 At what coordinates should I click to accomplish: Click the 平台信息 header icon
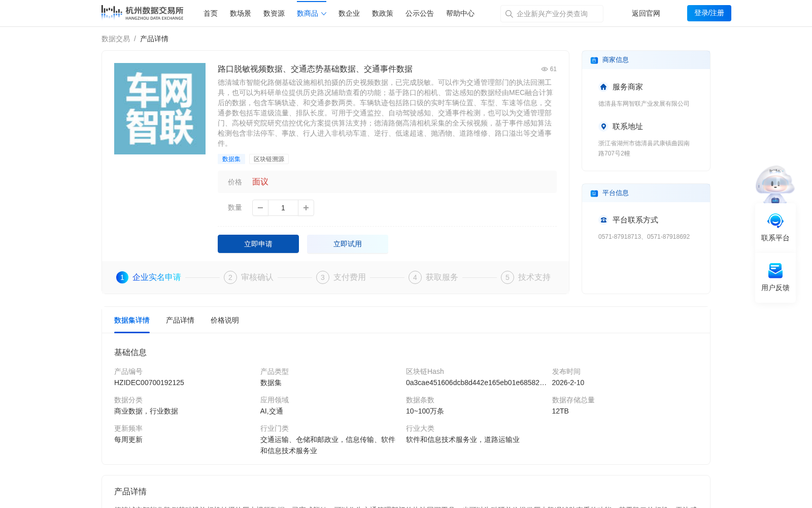(x=594, y=193)
